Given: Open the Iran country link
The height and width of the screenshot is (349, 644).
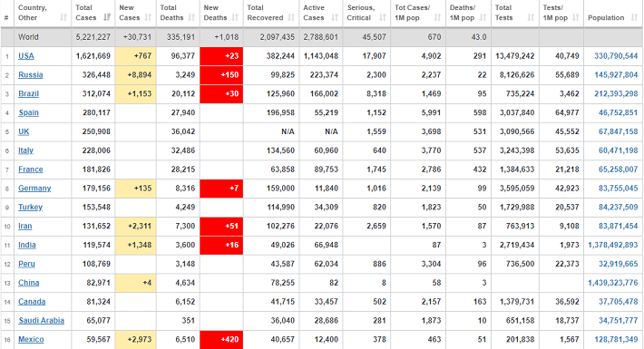Looking at the screenshot, I should click(x=24, y=226).
